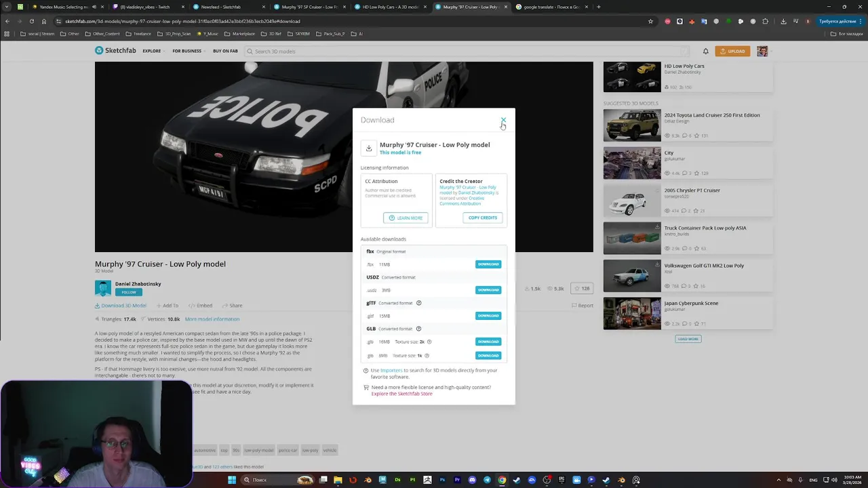Viewport: 868px width, 488px height.
Task: Click the Copy Credits button
Action: pos(483,218)
